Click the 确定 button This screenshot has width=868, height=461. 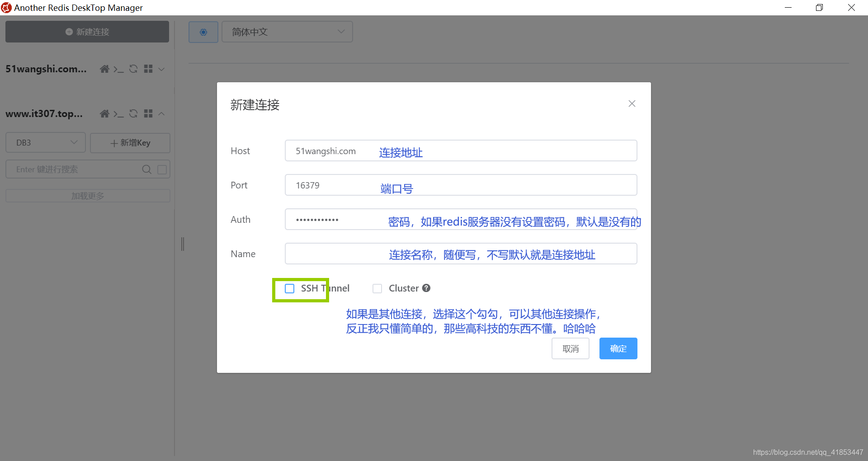coord(618,349)
